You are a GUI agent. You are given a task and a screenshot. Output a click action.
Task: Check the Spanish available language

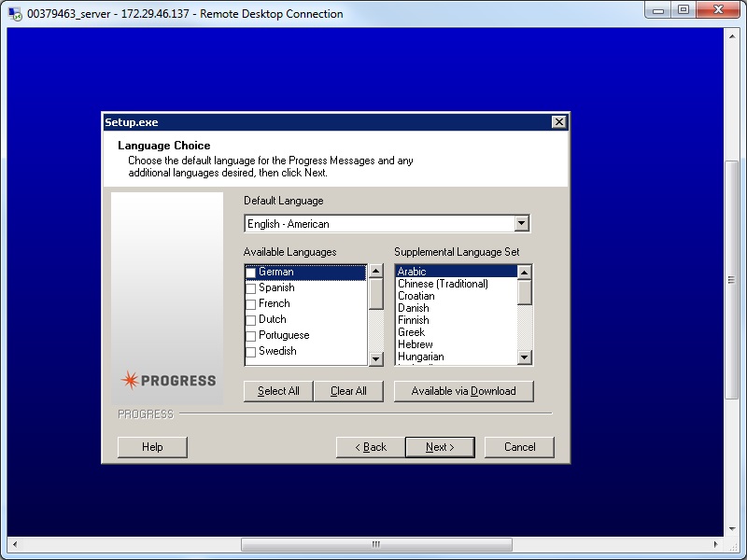click(x=249, y=287)
